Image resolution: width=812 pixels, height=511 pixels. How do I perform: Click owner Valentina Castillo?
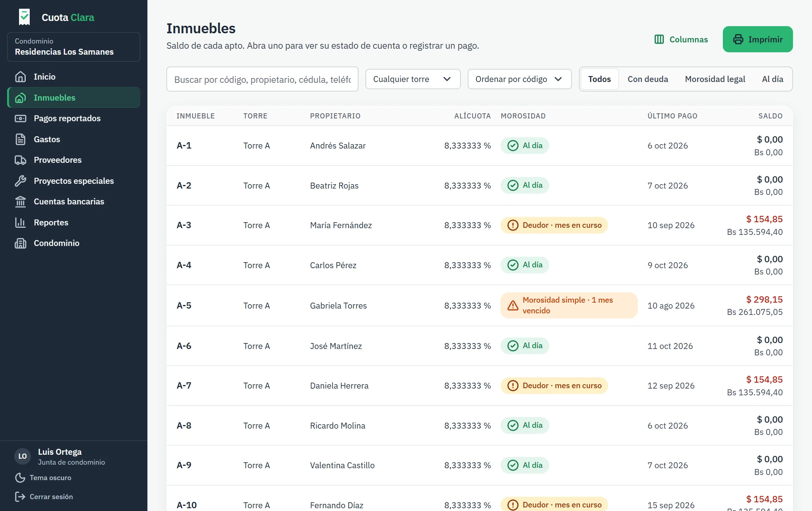pyautogui.click(x=342, y=465)
